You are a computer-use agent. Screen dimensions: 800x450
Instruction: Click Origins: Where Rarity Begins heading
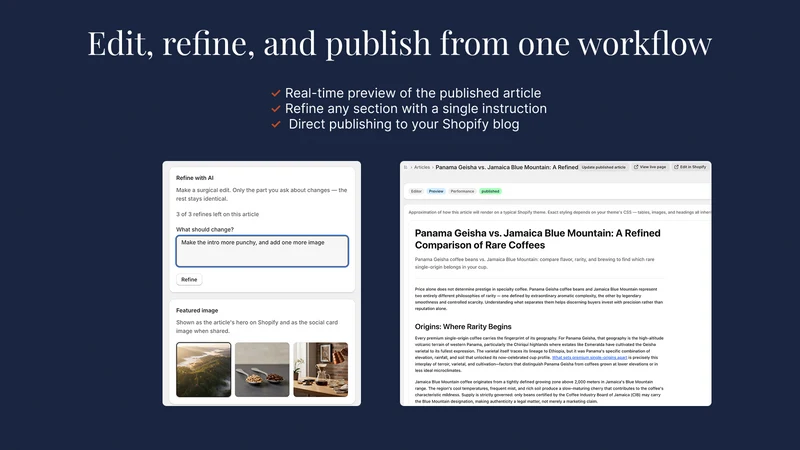(463, 327)
